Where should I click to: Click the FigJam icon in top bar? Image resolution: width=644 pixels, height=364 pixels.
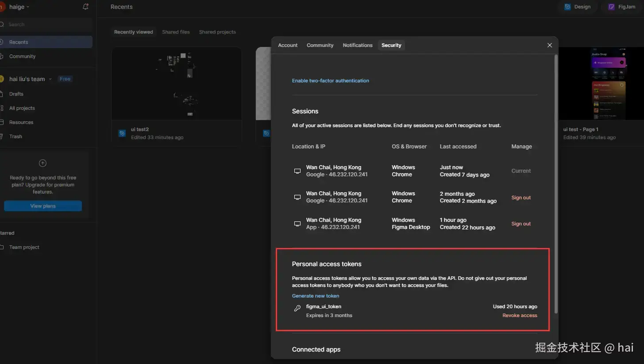pyautogui.click(x=611, y=7)
